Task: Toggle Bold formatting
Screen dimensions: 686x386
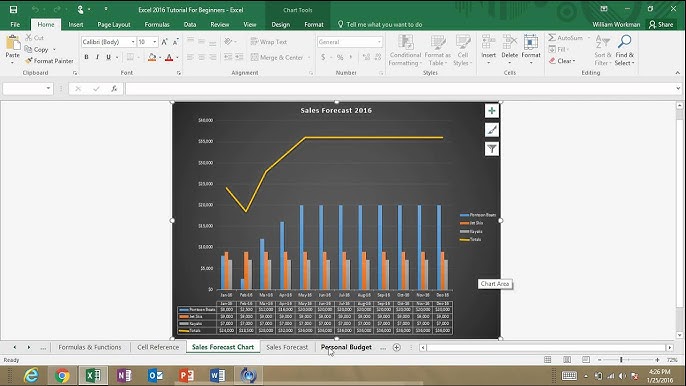Action: click(86, 57)
